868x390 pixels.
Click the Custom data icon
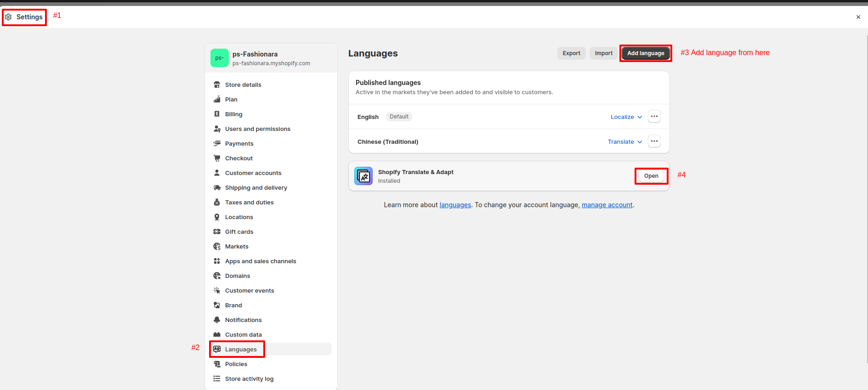point(217,334)
